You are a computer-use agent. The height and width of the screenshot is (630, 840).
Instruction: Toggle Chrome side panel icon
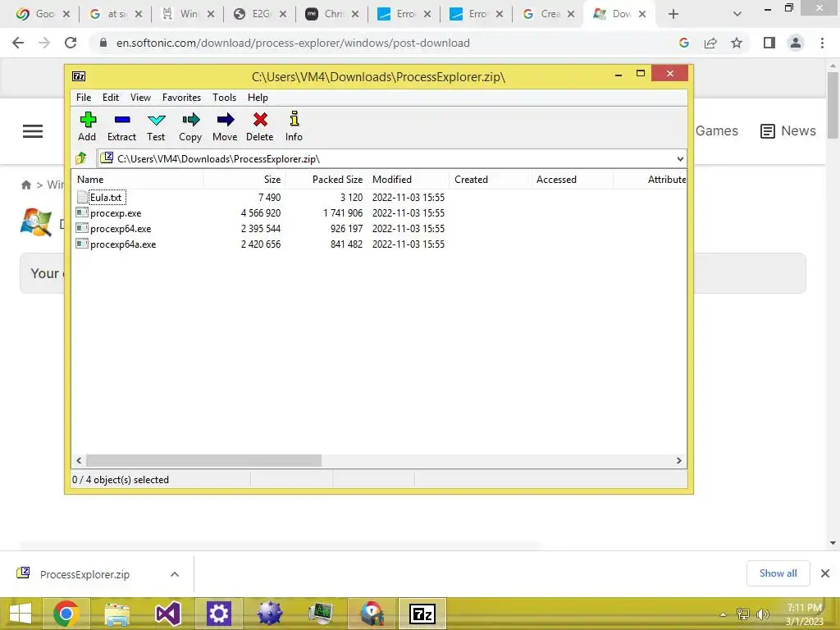point(769,43)
